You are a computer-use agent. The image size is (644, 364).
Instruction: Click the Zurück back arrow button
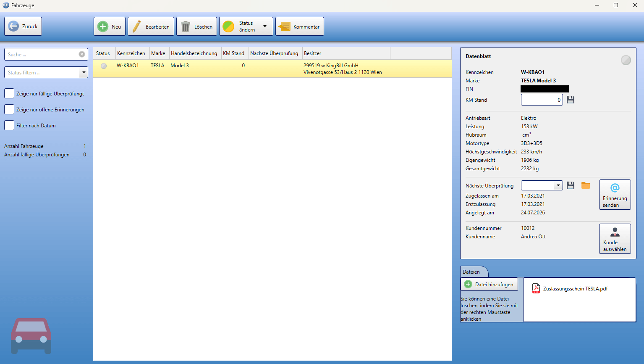click(23, 26)
